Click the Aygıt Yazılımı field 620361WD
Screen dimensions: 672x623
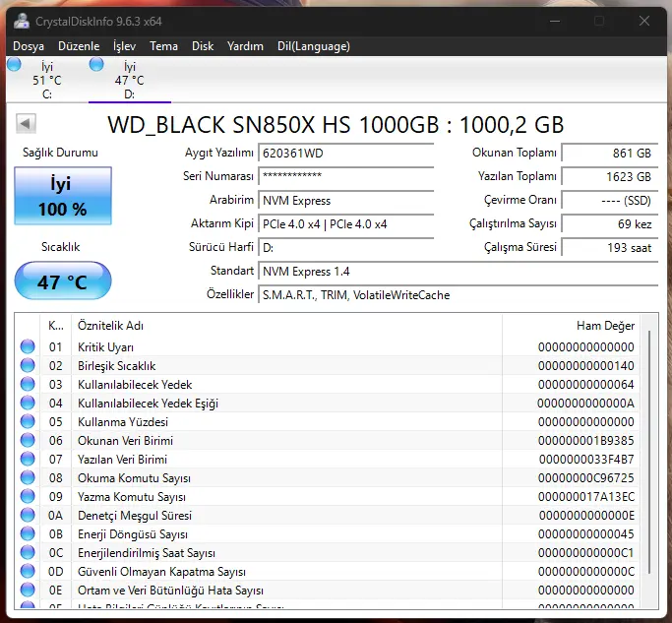pos(346,154)
